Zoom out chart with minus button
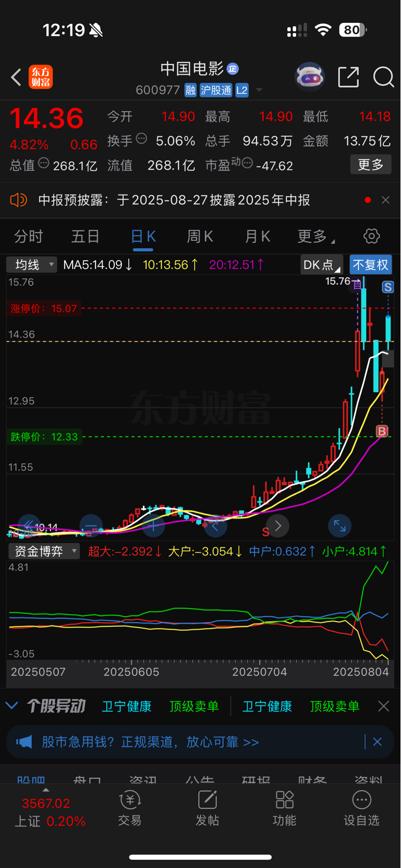 tap(91, 525)
